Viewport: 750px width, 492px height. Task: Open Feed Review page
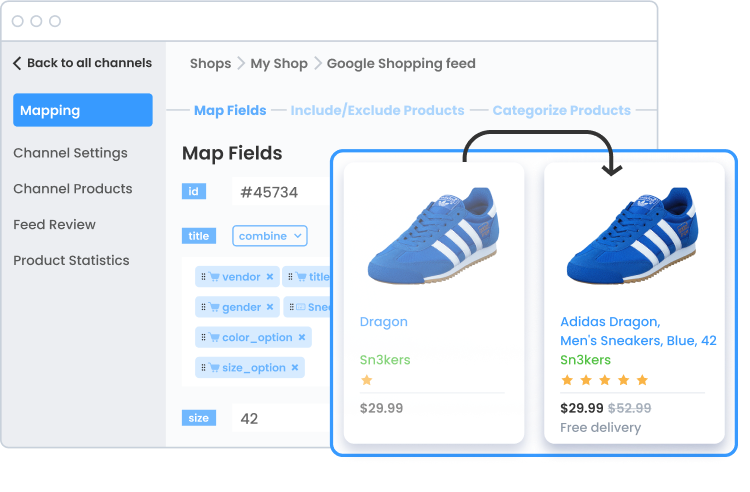[54, 225]
